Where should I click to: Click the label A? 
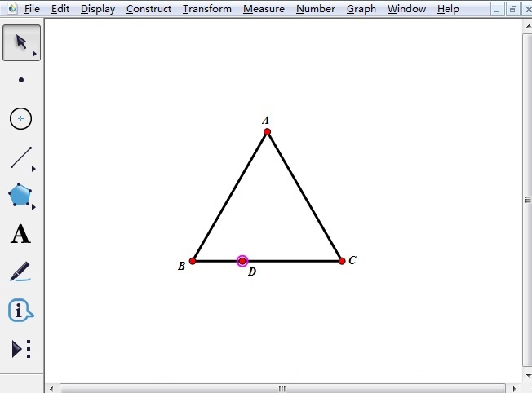point(266,120)
